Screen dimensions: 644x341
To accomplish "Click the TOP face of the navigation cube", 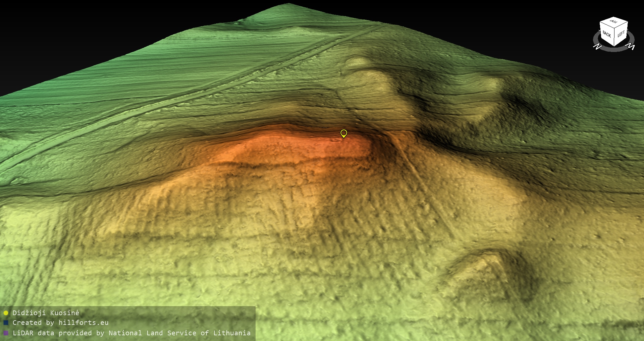I will tap(614, 22).
